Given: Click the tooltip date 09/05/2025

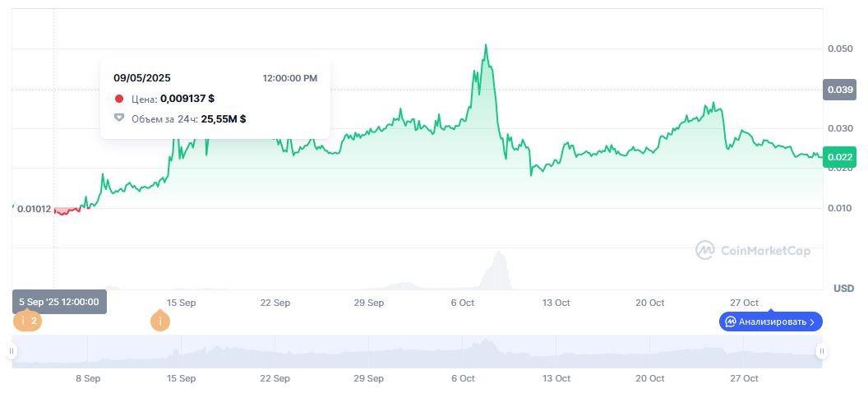Looking at the screenshot, I should (141, 78).
